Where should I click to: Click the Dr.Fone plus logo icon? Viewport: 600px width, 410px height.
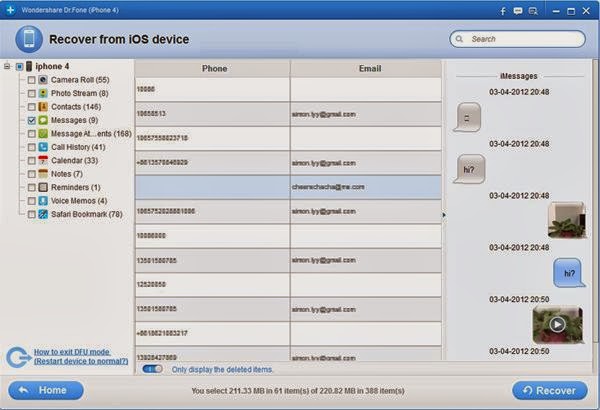(x=10, y=10)
